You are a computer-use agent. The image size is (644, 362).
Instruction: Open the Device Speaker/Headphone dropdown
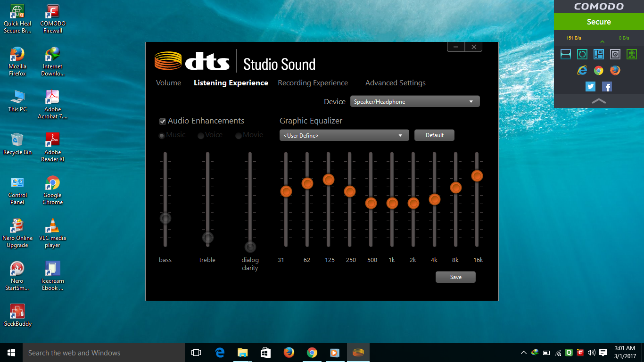pos(414,101)
